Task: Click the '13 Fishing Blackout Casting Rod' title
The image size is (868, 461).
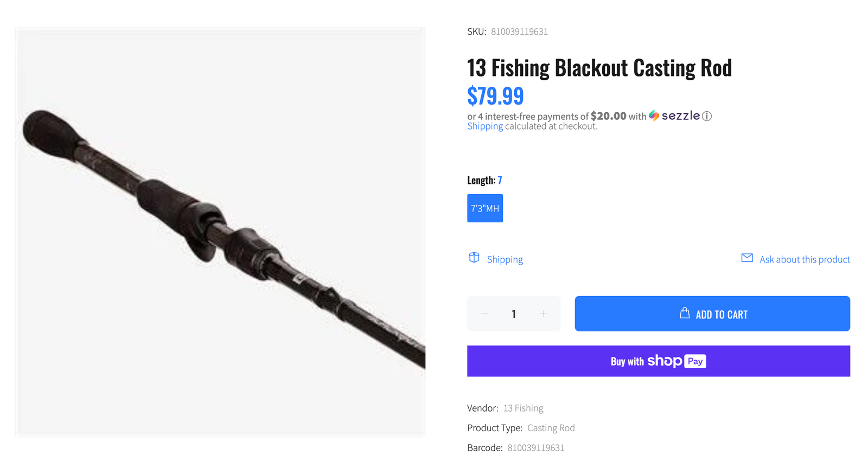Action: [x=599, y=68]
